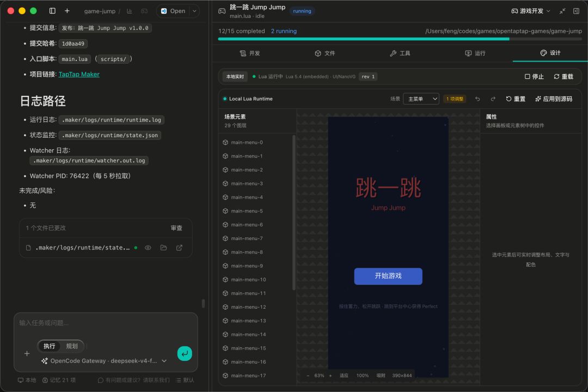Click the redo arrow icon

tap(493, 99)
